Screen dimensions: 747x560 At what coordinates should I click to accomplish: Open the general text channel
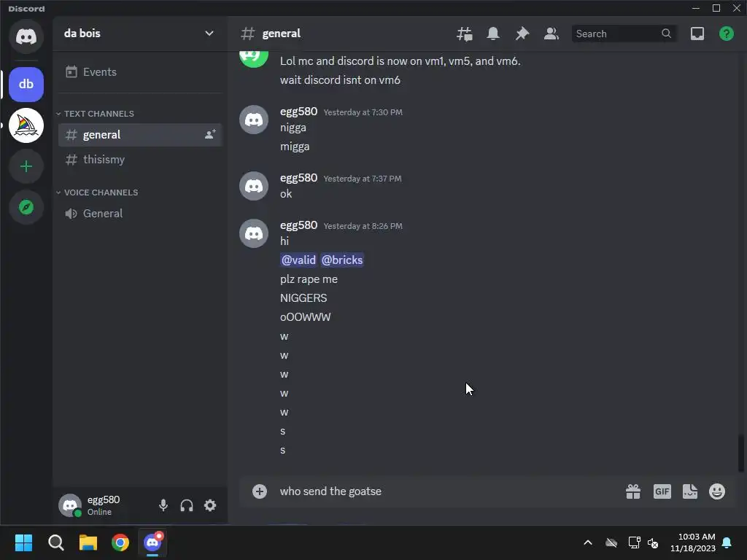pos(140,135)
